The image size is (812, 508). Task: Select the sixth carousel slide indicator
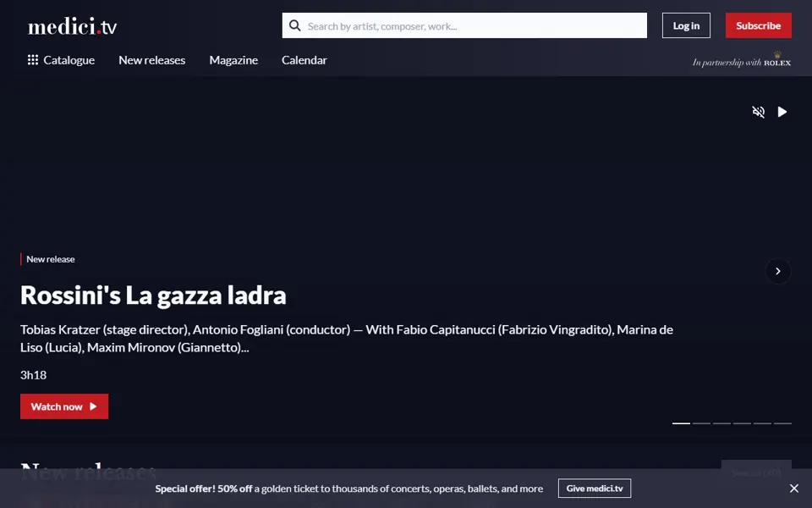(782, 423)
